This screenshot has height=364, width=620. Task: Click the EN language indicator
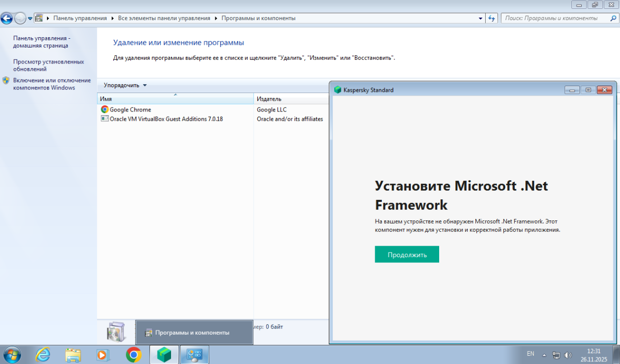tap(531, 354)
